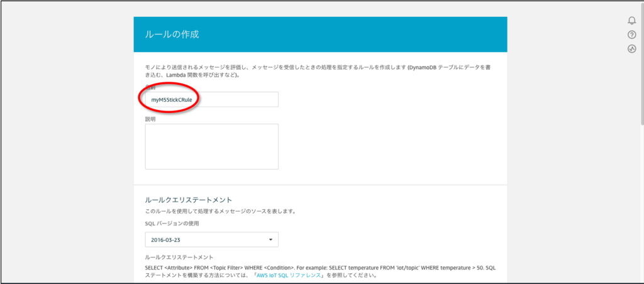Click the ルールの作成 page header title
Viewport: 644px width, 284px height.
click(172, 35)
